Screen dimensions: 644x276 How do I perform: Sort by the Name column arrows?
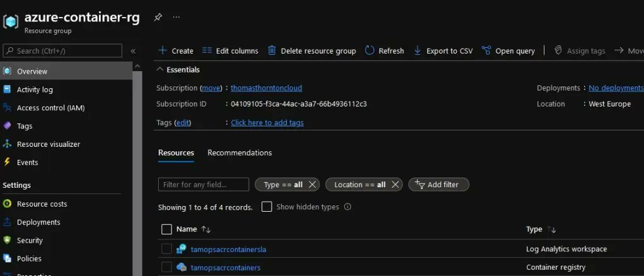(206, 229)
